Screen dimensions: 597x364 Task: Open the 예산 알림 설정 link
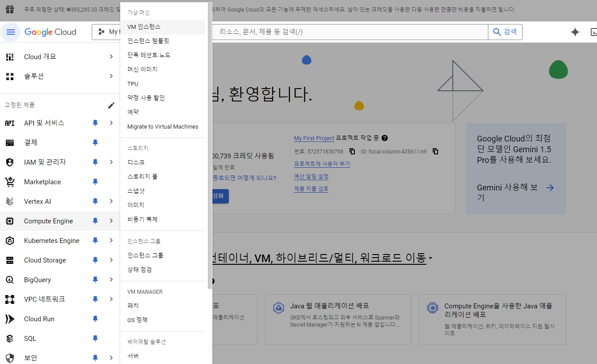(311, 177)
